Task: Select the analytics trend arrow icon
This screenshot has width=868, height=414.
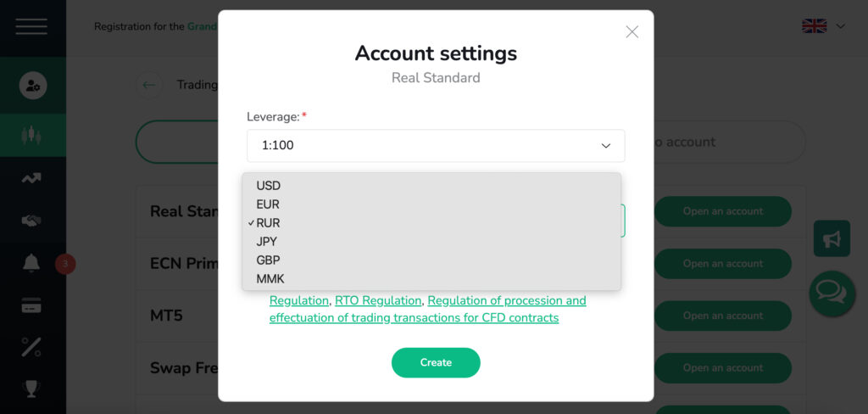Action: (x=32, y=178)
